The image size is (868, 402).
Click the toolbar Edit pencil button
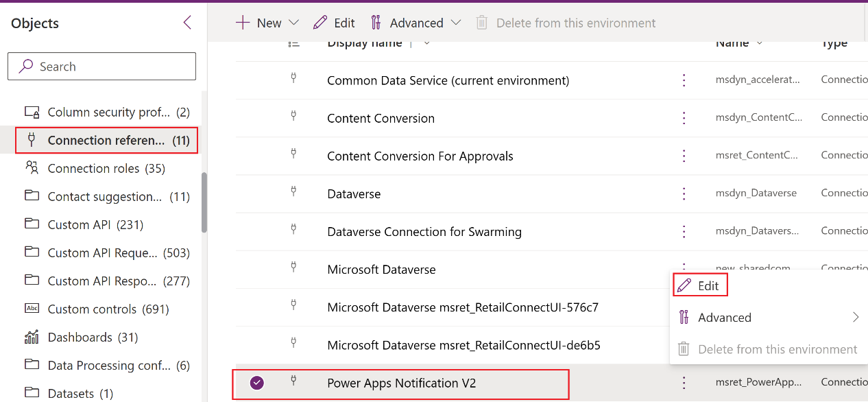[334, 23]
